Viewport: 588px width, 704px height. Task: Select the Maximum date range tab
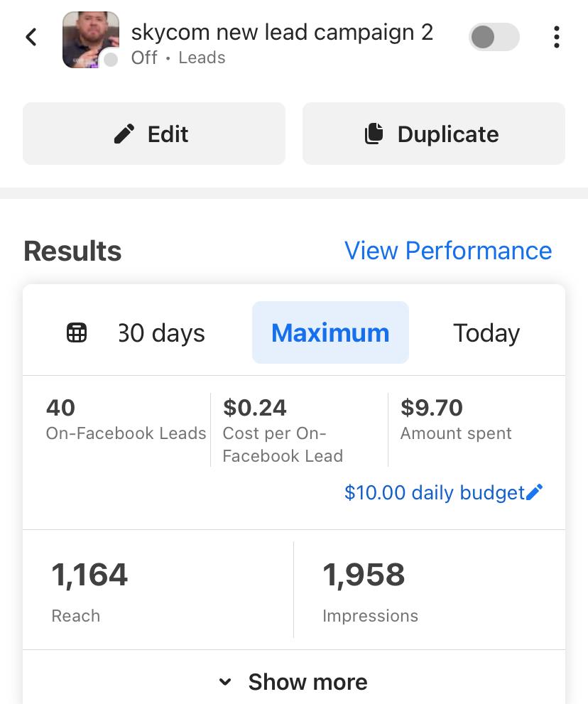pyautogui.click(x=330, y=332)
